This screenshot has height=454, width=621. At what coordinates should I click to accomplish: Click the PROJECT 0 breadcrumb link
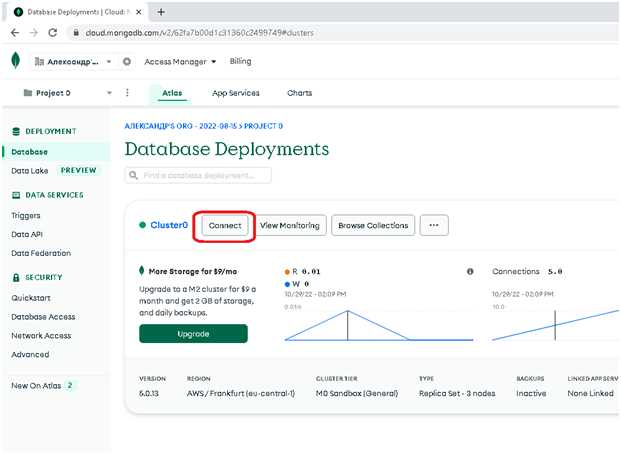(263, 126)
